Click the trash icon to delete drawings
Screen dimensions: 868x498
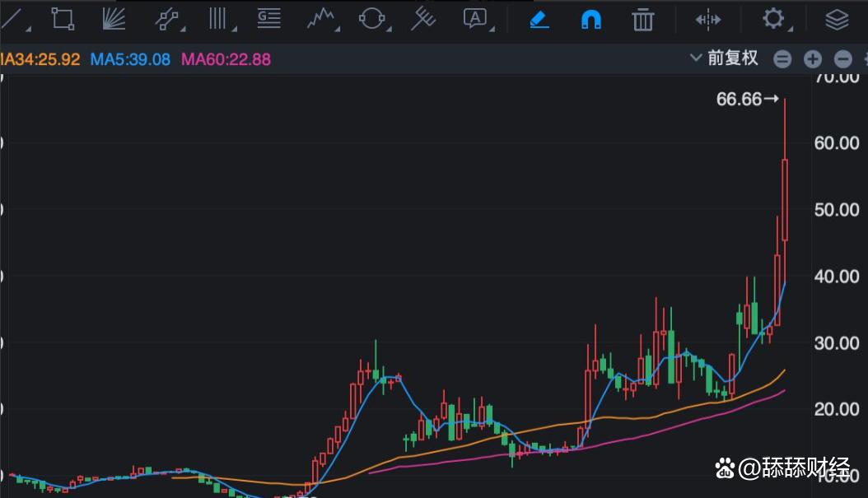642,19
